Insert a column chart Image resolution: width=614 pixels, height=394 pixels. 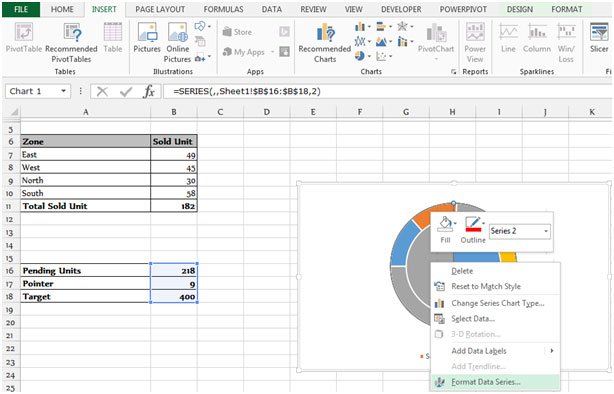click(363, 27)
